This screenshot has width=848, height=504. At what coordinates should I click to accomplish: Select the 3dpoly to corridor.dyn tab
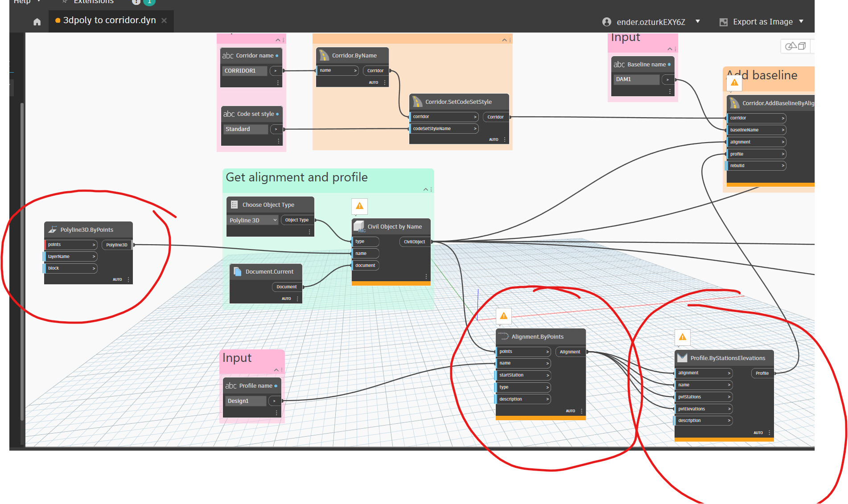coord(110,20)
